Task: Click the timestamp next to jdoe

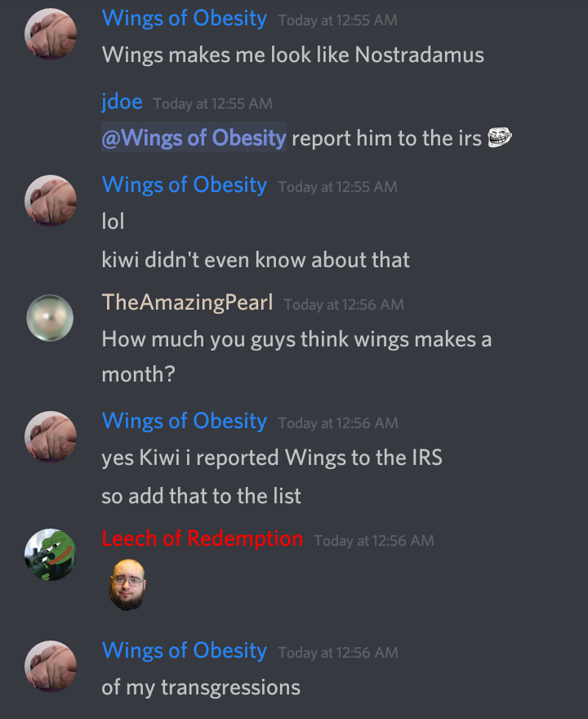Action: pos(212,104)
